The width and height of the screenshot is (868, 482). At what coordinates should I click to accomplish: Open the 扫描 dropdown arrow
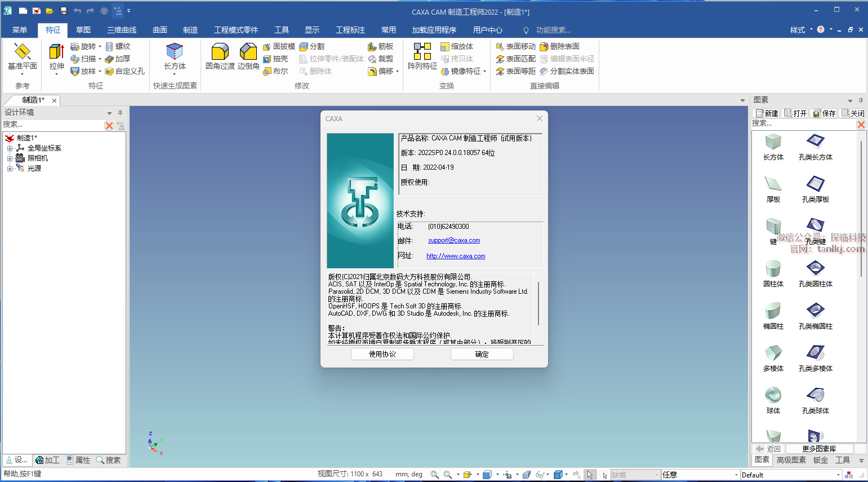pos(100,59)
